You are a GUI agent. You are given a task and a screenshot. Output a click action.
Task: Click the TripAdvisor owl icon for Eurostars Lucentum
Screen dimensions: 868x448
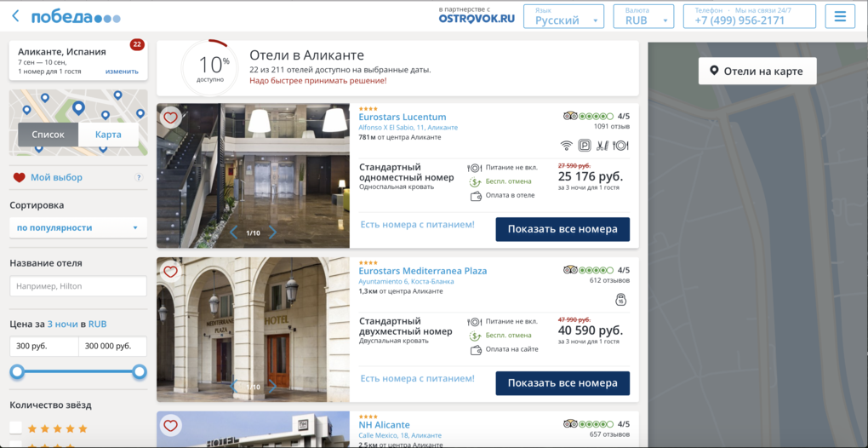571,117
